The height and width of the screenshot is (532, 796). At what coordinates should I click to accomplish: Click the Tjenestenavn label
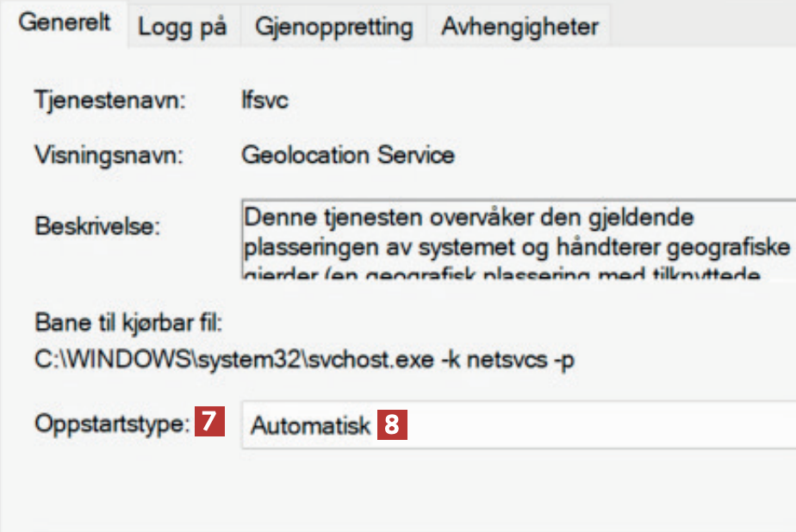pos(110,101)
